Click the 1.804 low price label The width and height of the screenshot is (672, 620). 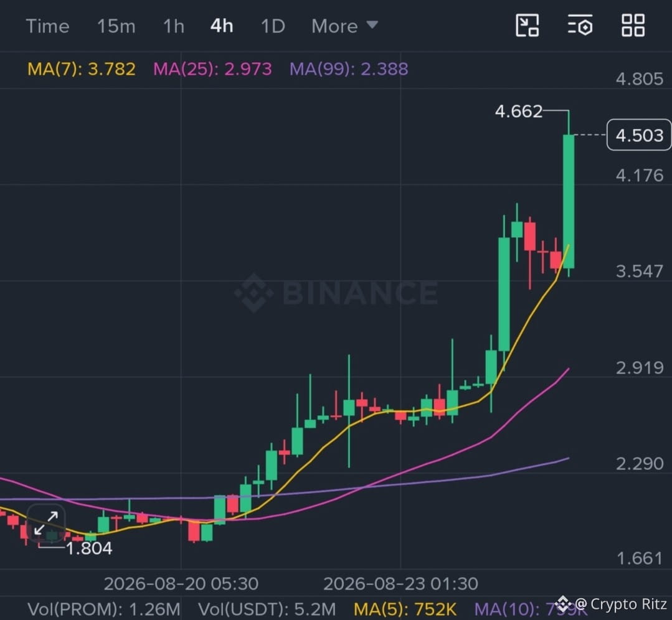pyautogui.click(x=89, y=548)
